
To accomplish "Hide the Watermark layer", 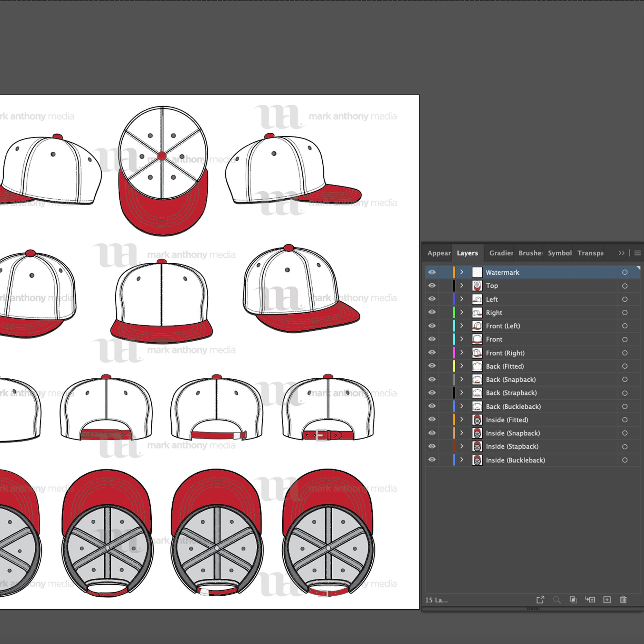I will [432, 272].
